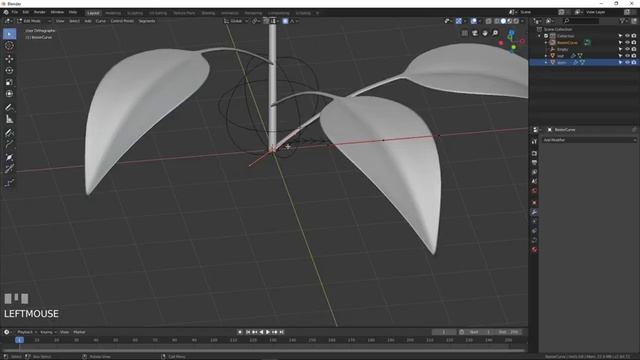640x360 pixels.
Task: Toggle quad view in the viewport
Action: tap(464, 33)
